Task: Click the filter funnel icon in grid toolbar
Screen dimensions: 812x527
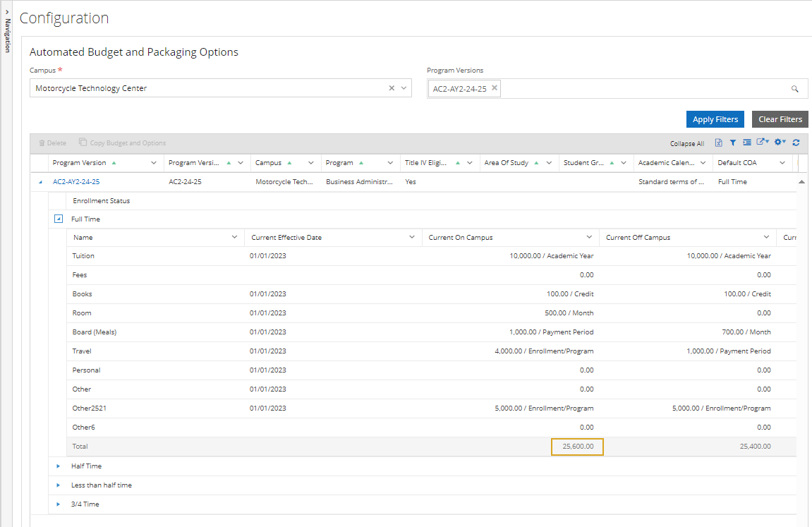Action: 732,143
